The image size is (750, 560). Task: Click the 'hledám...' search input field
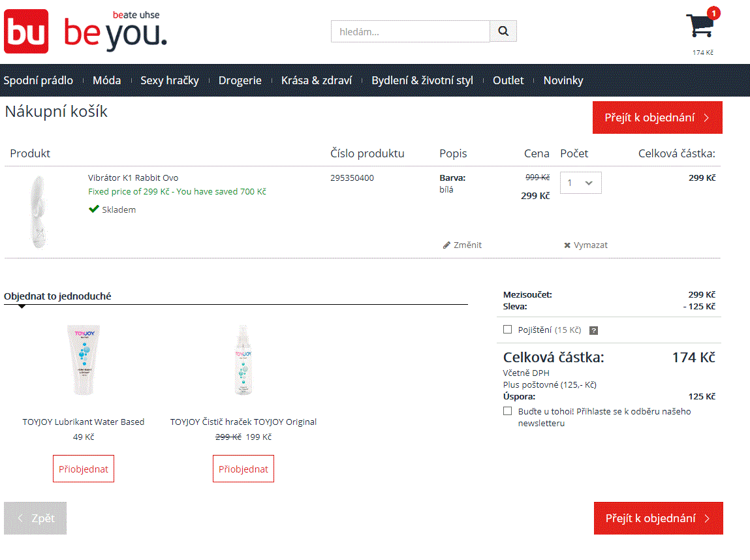pyautogui.click(x=411, y=31)
